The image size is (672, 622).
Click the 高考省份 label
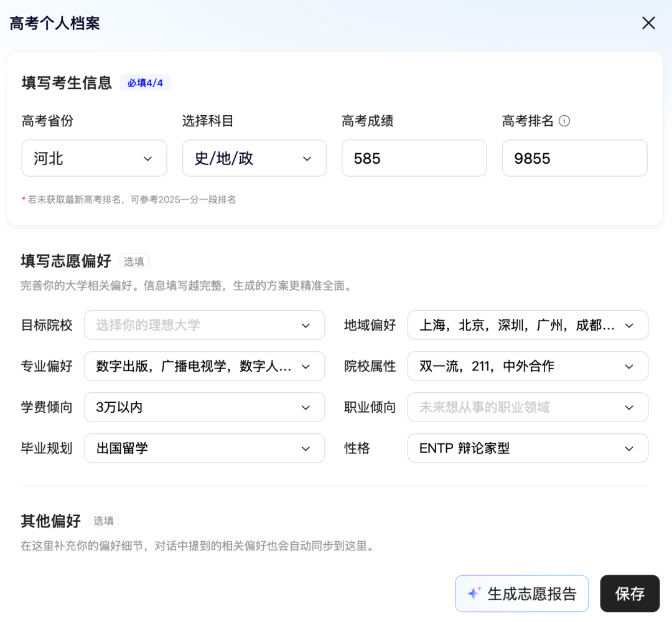[47, 121]
